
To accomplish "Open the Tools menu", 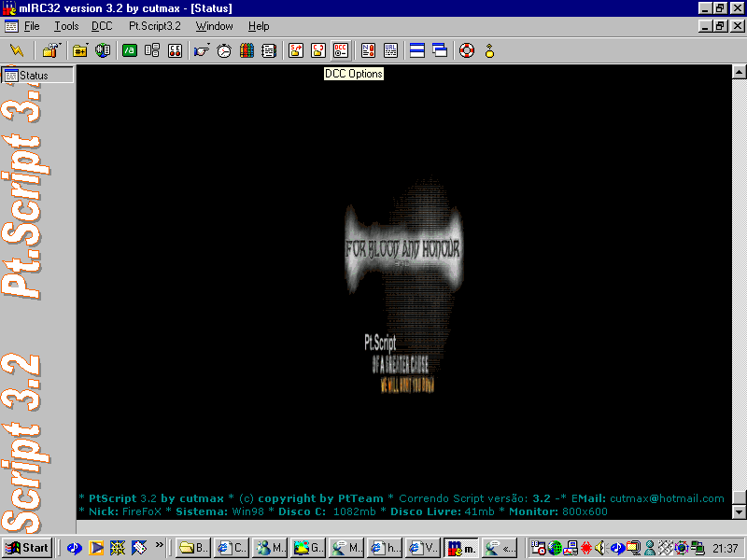I will (66, 26).
